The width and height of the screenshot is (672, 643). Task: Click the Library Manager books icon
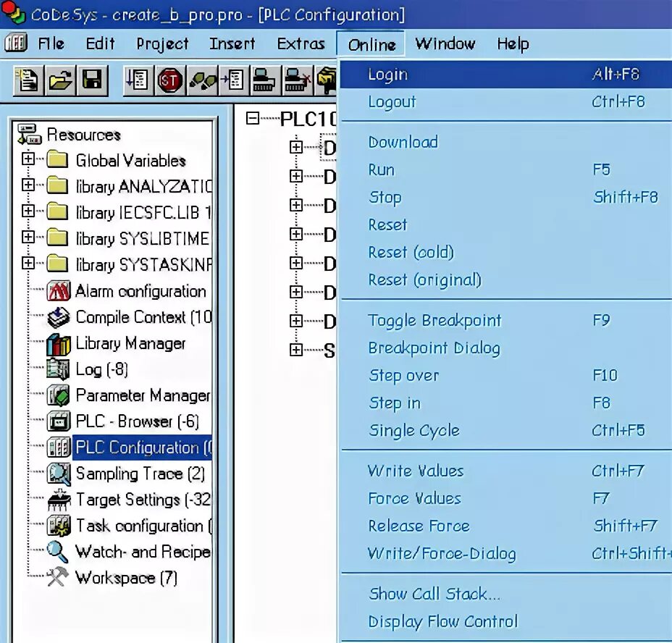(58, 344)
